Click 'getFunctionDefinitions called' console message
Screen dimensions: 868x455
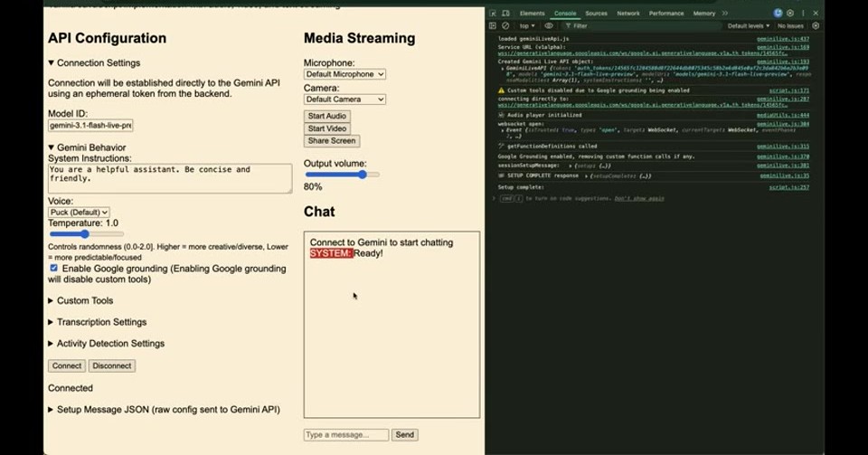(x=552, y=147)
